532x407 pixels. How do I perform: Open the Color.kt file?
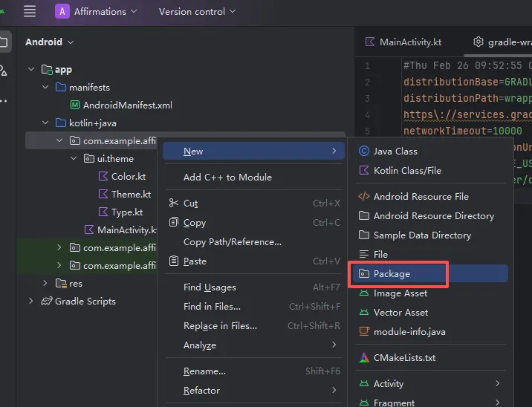click(128, 177)
